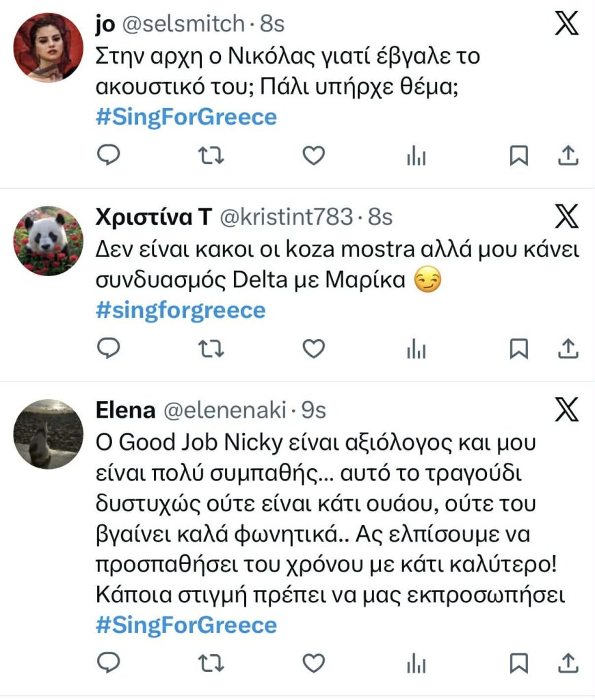Like Elena's tweet
The width and height of the screenshot is (595, 700).
click(x=313, y=662)
